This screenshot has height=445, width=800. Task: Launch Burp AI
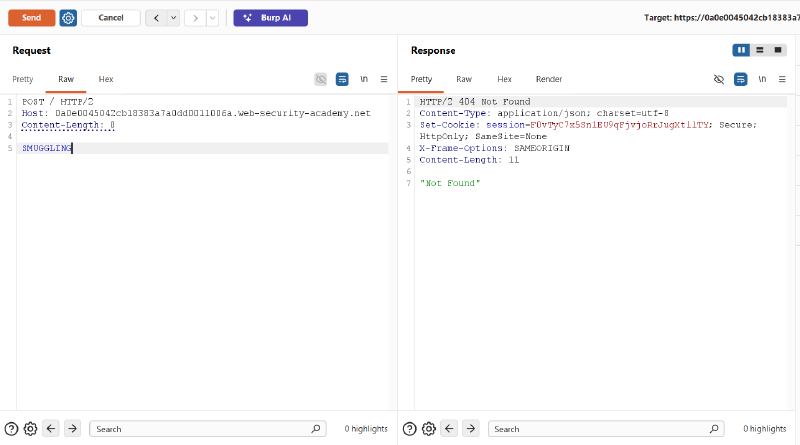[x=270, y=18]
